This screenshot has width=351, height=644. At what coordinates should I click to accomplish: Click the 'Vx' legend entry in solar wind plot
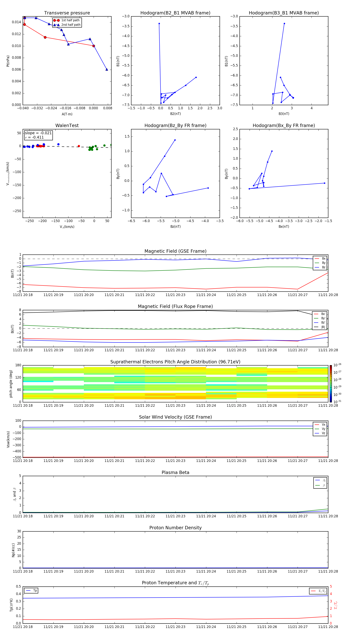point(320,424)
